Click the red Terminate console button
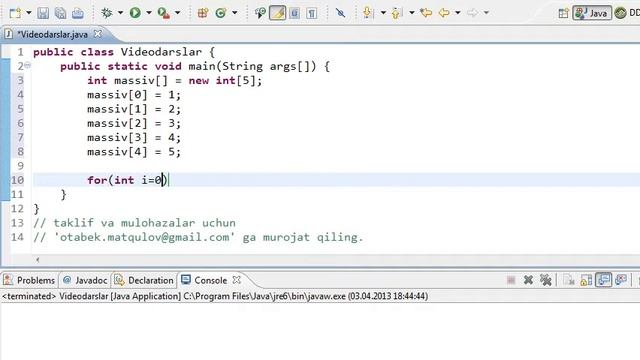640x360 pixels. point(511,280)
